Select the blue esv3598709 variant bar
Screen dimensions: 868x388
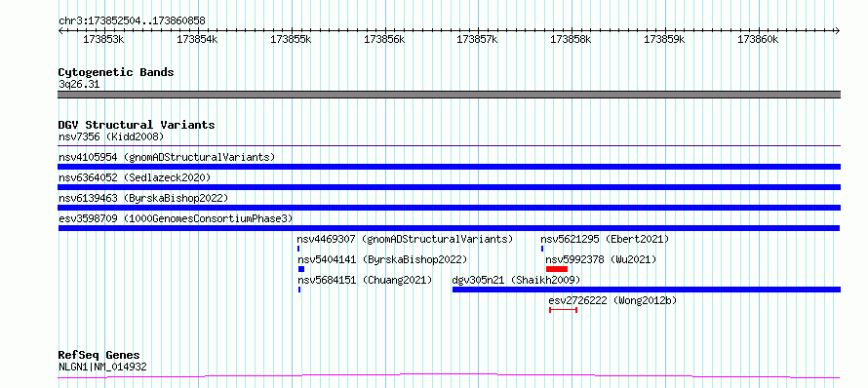[x=449, y=228]
